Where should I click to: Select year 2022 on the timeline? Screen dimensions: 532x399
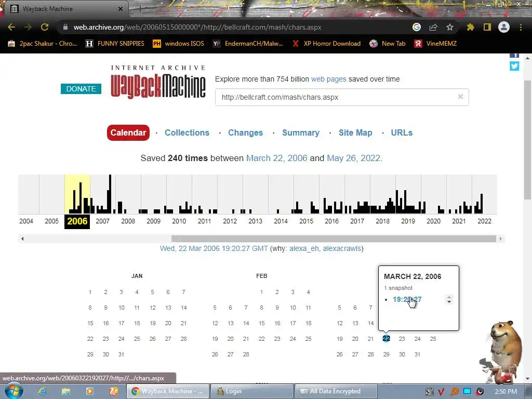(x=484, y=221)
